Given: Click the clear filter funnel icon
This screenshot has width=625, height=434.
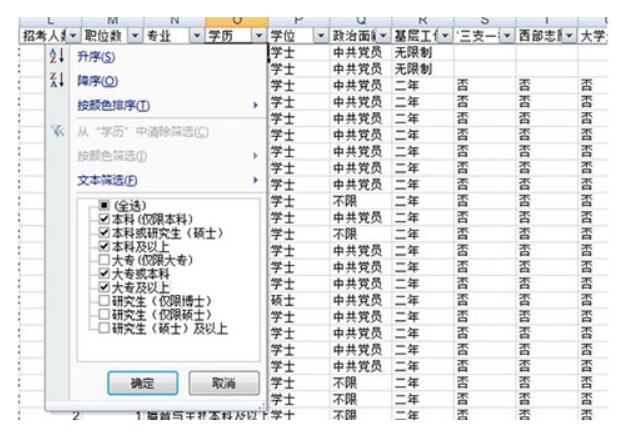Looking at the screenshot, I should (x=57, y=130).
